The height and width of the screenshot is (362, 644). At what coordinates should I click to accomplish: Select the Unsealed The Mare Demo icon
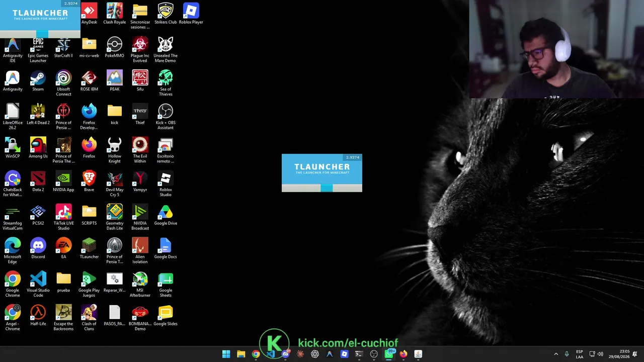(x=166, y=50)
